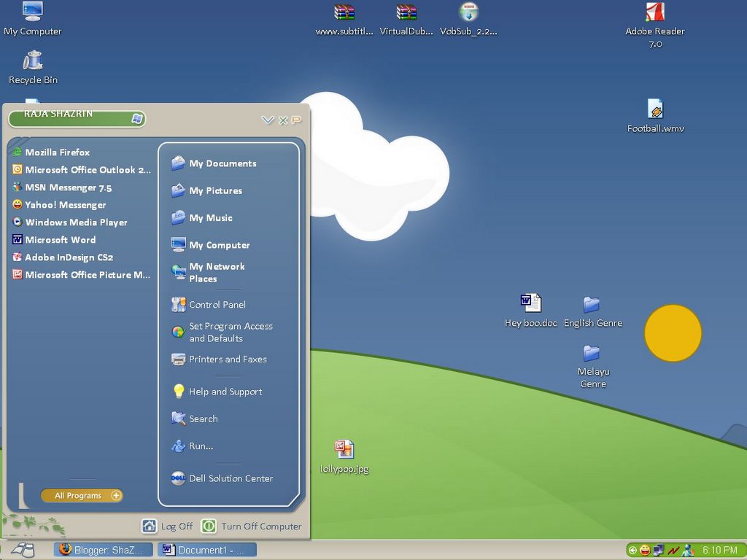Click the Log Off button
Image resolution: width=747 pixels, height=560 pixels.
pyautogui.click(x=167, y=526)
